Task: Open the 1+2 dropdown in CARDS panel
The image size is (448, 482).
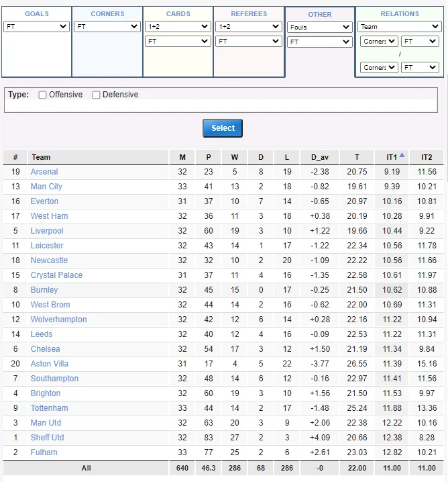Action: [x=178, y=26]
